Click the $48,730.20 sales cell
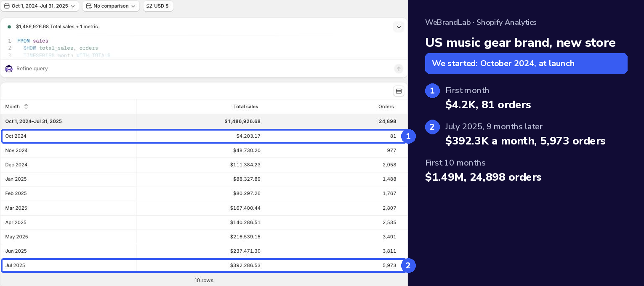Viewport: 644px width, 286px height. coord(247,150)
